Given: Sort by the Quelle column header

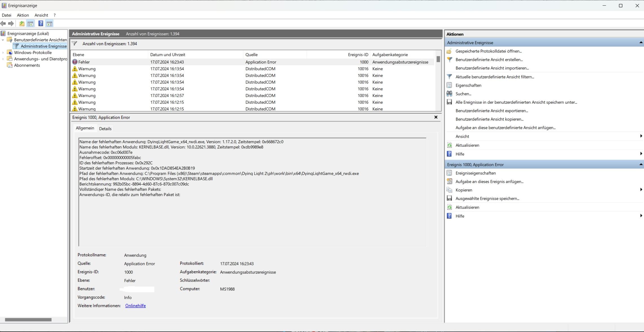Looking at the screenshot, I should point(275,55).
